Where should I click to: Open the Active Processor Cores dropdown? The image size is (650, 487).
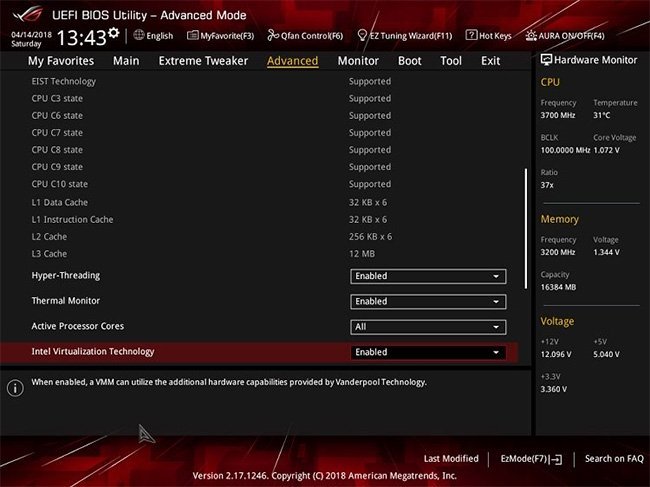click(x=428, y=327)
